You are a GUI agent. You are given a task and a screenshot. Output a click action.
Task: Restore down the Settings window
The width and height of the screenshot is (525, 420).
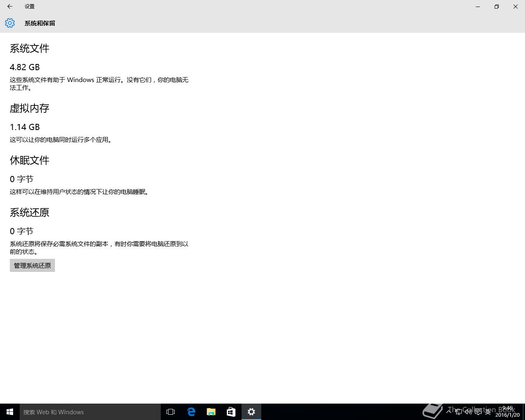(497, 7)
